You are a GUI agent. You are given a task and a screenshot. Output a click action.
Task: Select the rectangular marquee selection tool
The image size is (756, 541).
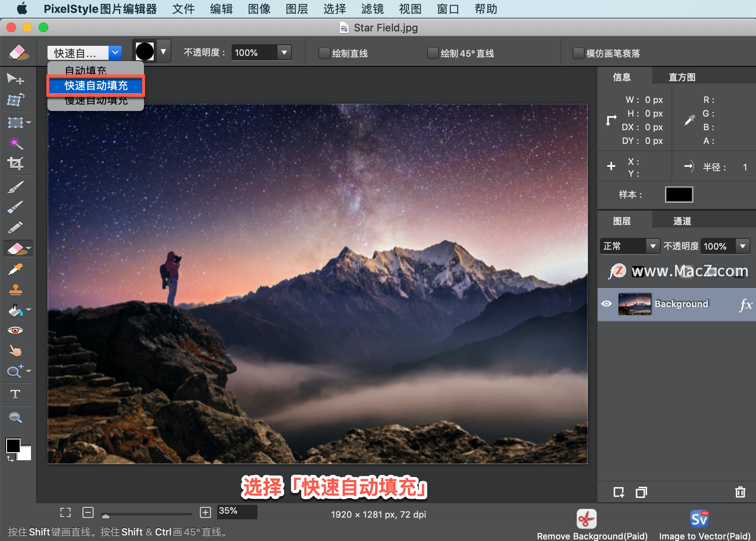pyautogui.click(x=15, y=122)
